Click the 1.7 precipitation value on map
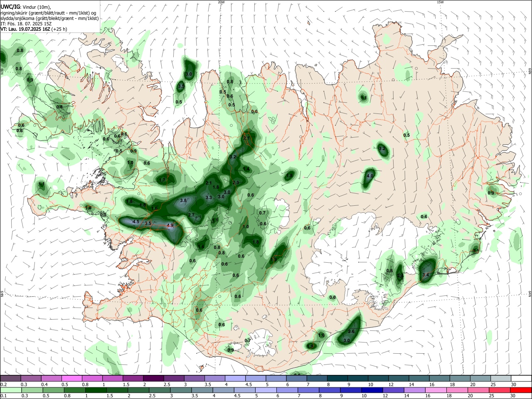The height and width of the screenshot is (399, 532). pyautogui.click(x=163, y=180)
